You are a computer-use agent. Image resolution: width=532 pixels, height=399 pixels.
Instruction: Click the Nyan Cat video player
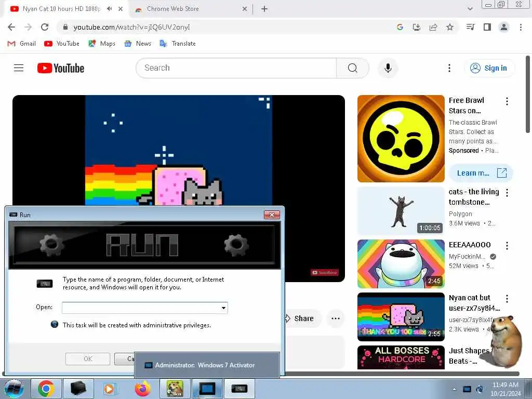(x=179, y=150)
